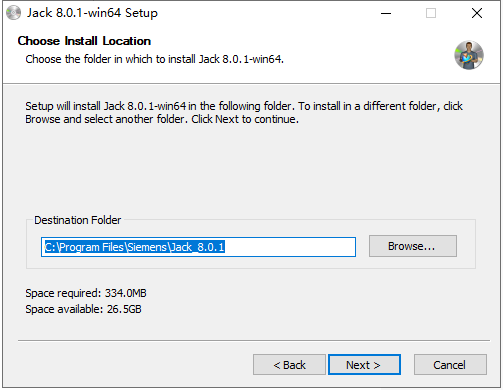Click the setup disc icon in title bar
Viewport: 503px width, 390px height.
click(13, 13)
